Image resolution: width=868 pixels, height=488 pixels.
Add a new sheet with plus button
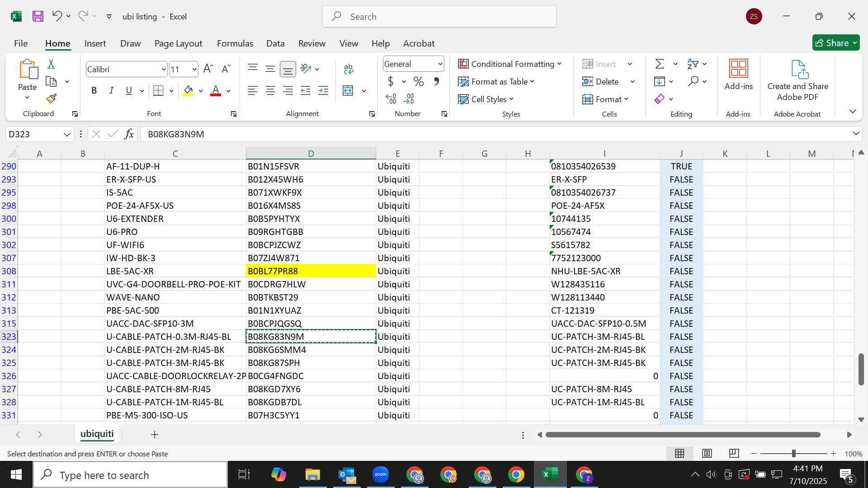tap(155, 434)
